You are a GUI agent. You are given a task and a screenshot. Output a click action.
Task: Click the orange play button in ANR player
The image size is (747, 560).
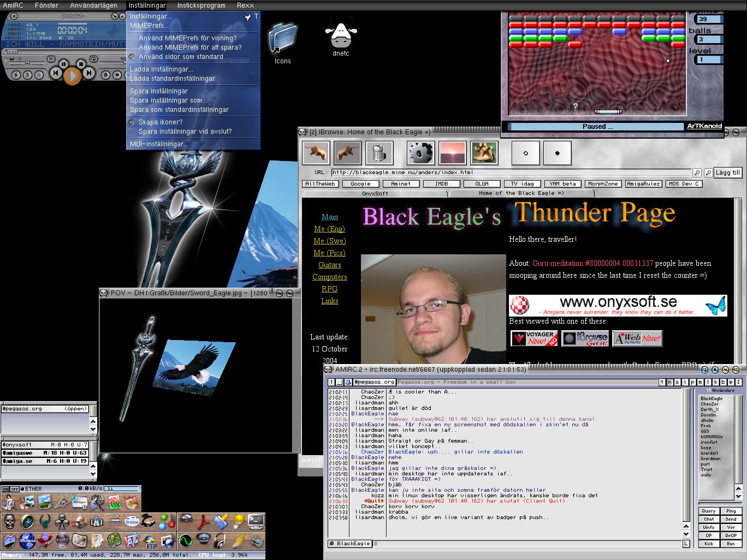pyautogui.click(x=72, y=76)
